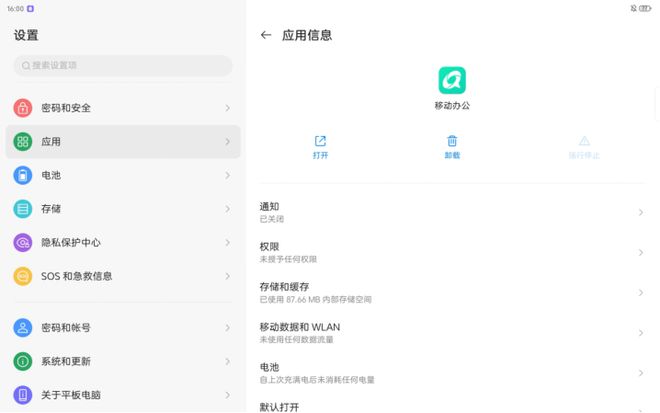Screen dimensions: 660x413
Task: Open the 通知 已关闭 entry
Action: [452, 212]
